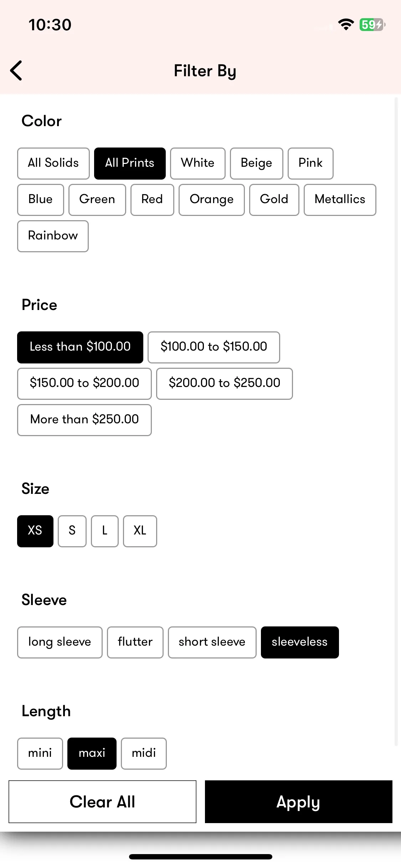Viewport: 401px width, 868px height.
Task: Deselect the All Prints color filter
Action: coord(130,163)
